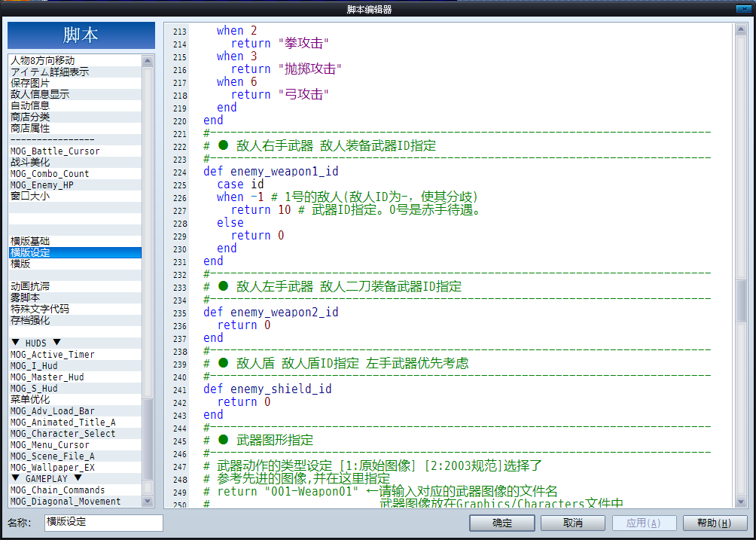The width and height of the screenshot is (756, 540).
Task: Select script 自动信息
Action: [x=75, y=105]
